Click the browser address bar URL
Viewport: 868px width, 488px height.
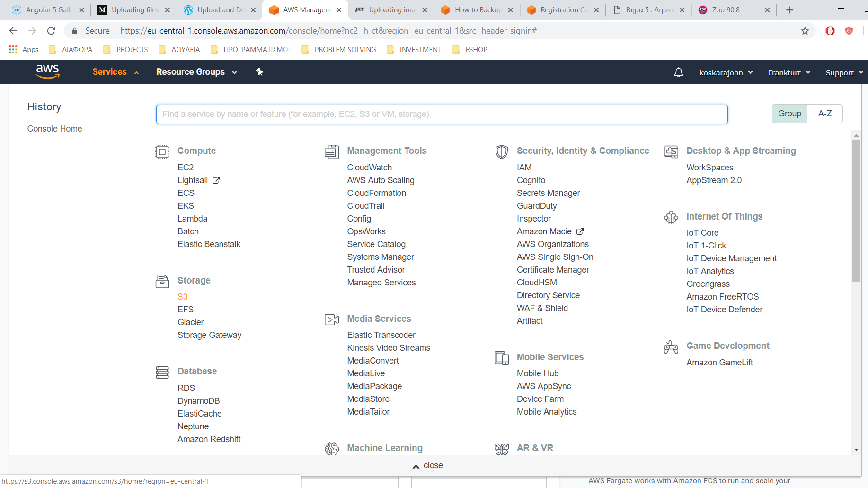click(x=328, y=31)
